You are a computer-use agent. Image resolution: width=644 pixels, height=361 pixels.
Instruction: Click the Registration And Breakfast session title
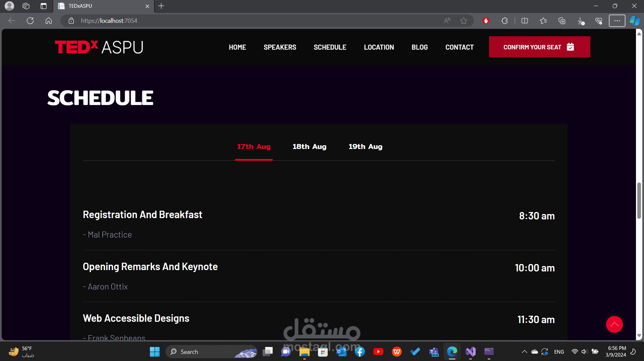(143, 215)
